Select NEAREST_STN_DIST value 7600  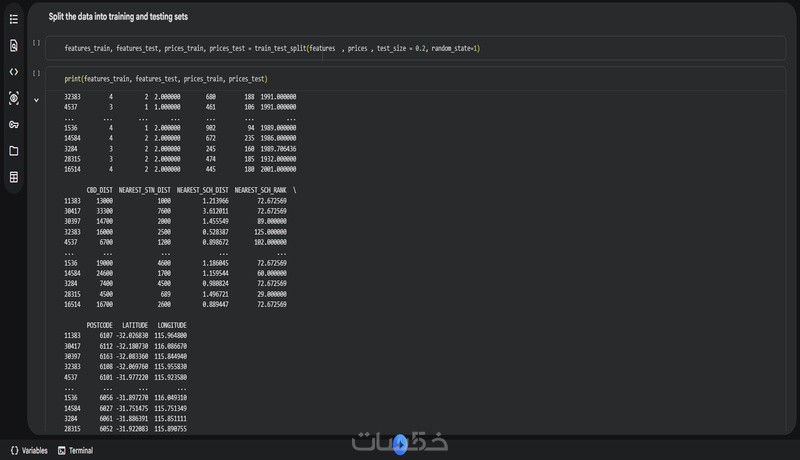click(x=164, y=211)
